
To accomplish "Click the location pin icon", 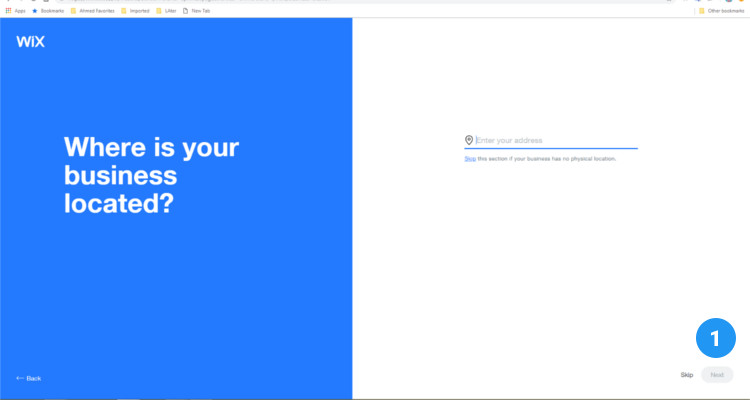I will pyautogui.click(x=469, y=140).
